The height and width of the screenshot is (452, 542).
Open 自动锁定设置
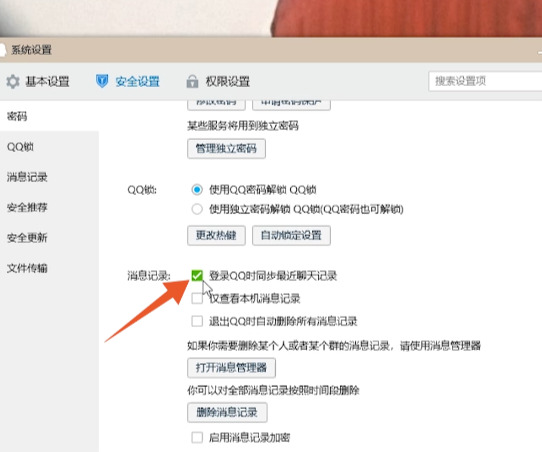pyautogui.click(x=291, y=235)
